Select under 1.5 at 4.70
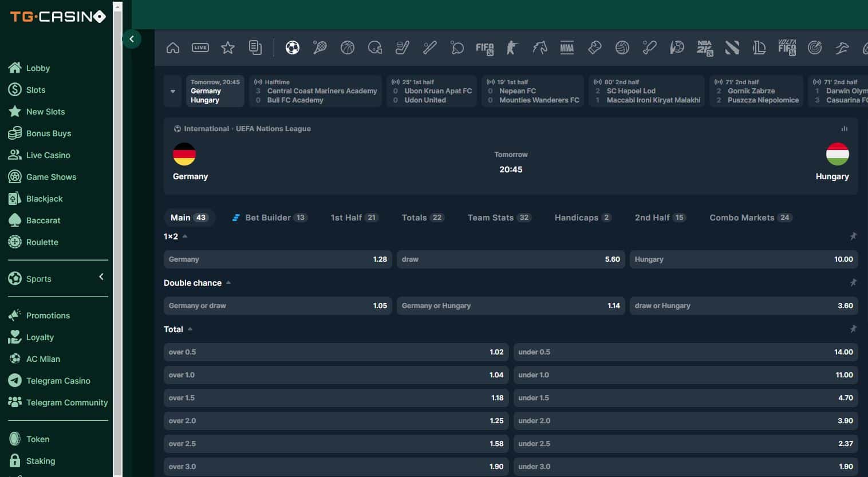The height and width of the screenshot is (477, 868). tap(686, 398)
